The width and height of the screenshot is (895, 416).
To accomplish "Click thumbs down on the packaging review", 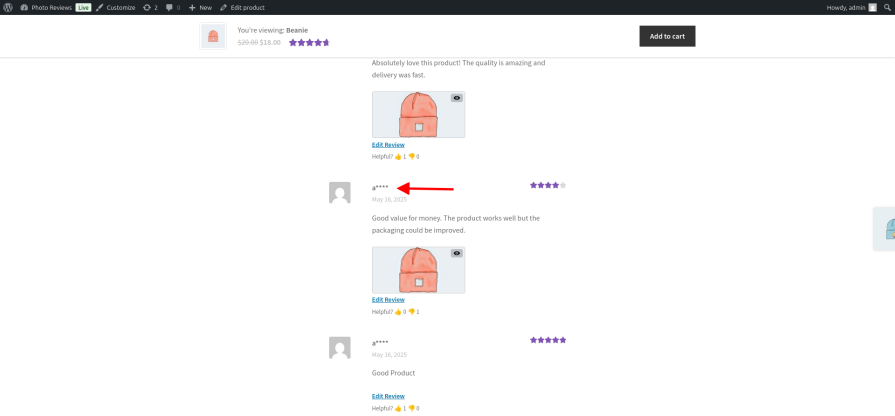I will click(x=411, y=311).
